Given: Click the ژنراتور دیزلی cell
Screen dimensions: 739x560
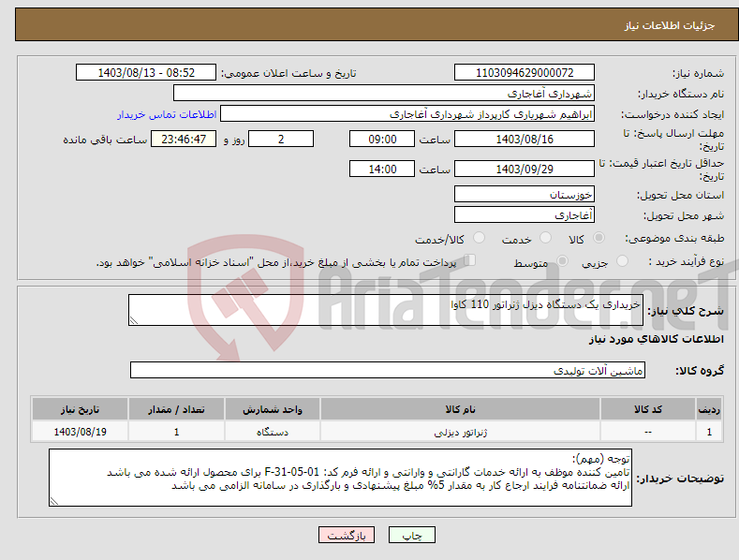Looking at the screenshot, I should coord(460,432).
